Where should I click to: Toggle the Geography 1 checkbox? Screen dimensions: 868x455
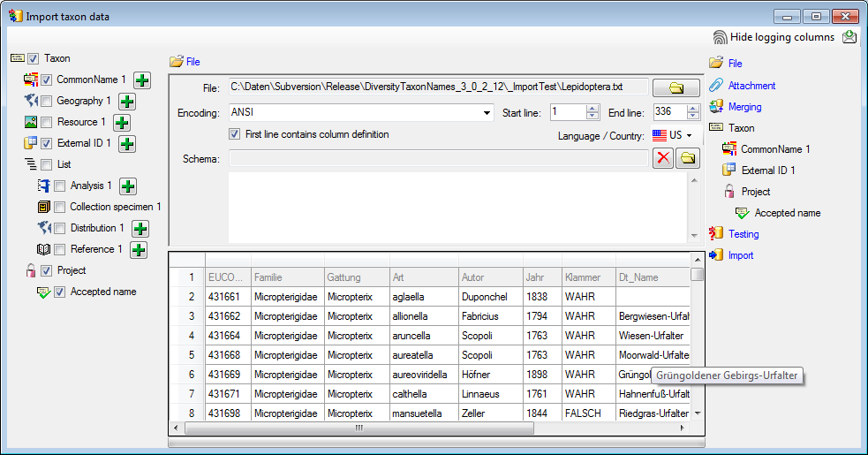coord(47,102)
